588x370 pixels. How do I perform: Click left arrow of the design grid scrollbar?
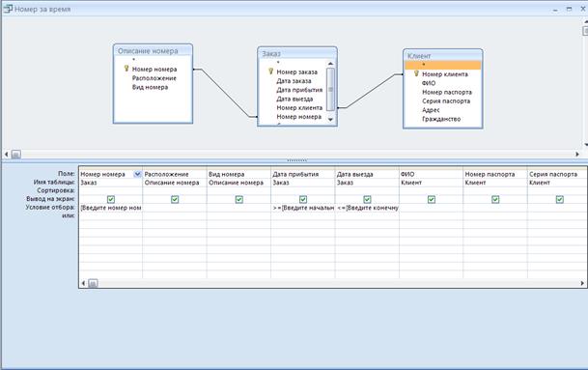(83, 283)
